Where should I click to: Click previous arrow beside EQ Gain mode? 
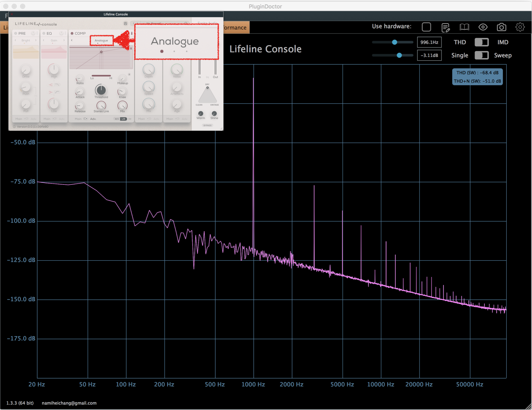tap(44, 40)
